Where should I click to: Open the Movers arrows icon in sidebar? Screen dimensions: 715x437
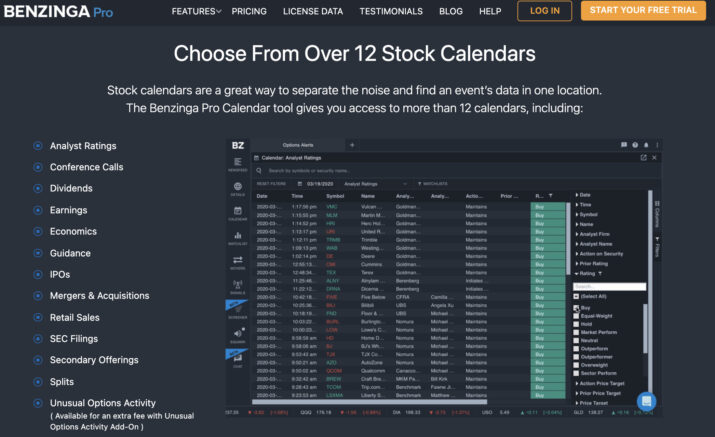(238, 262)
